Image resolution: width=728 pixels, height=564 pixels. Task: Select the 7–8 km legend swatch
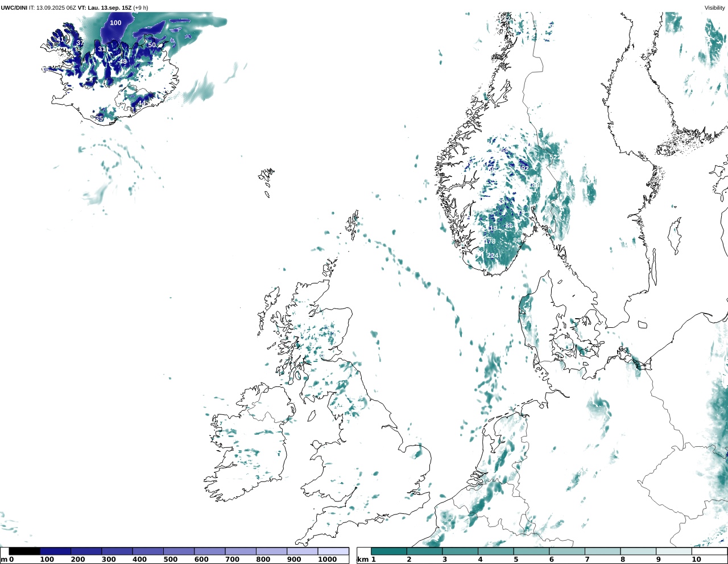(x=602, y=551)
